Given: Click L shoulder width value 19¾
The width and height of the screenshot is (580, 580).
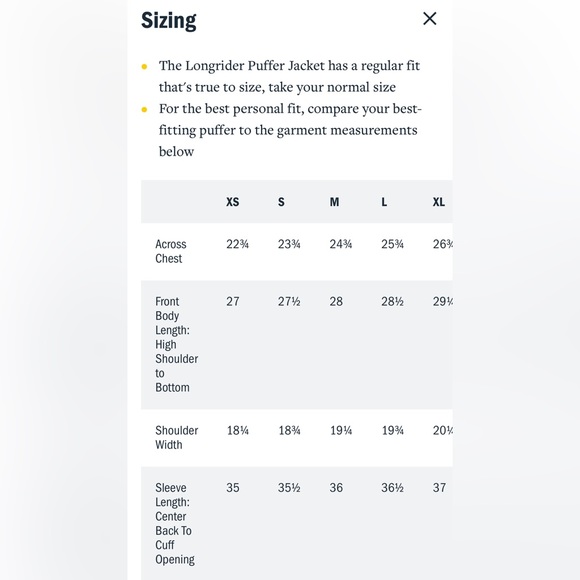Looking at the screenshot, I should click(x=392, y=431).
